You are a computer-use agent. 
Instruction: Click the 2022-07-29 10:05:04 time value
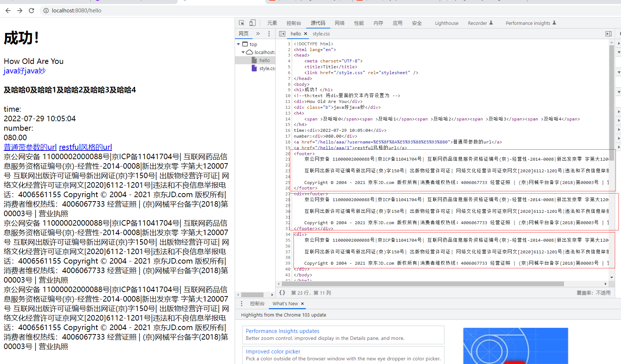[x=40, y=119]
